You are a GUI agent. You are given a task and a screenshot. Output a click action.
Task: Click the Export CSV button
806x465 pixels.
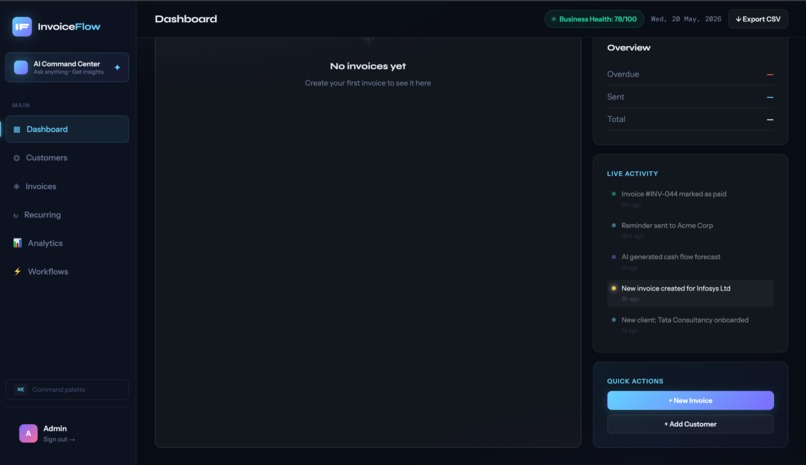(x=758, y=19)
